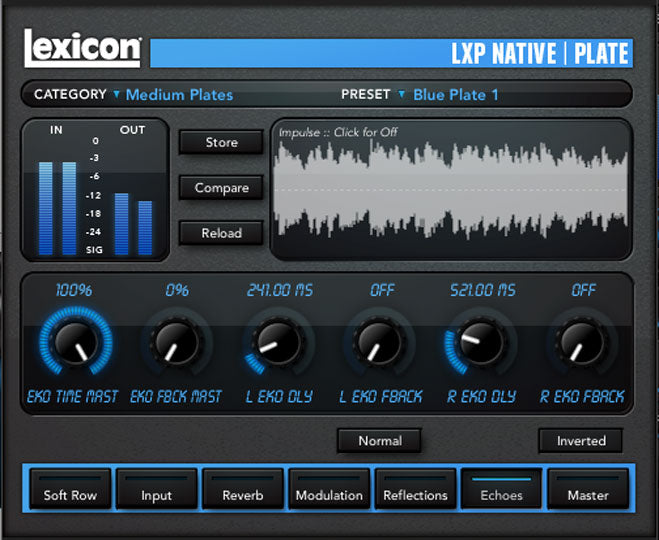Click the EKO FBCK MAST knob

pyautogui.click(x=176, y=343)
